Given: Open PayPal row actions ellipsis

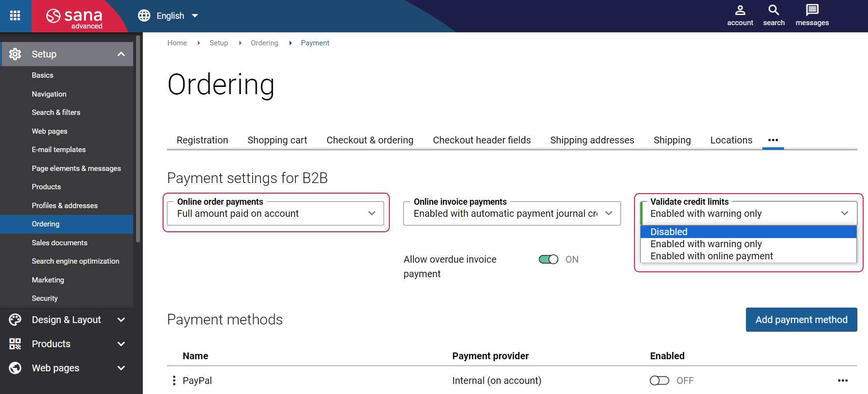Looking at the screenshot, I should point(843,380).
